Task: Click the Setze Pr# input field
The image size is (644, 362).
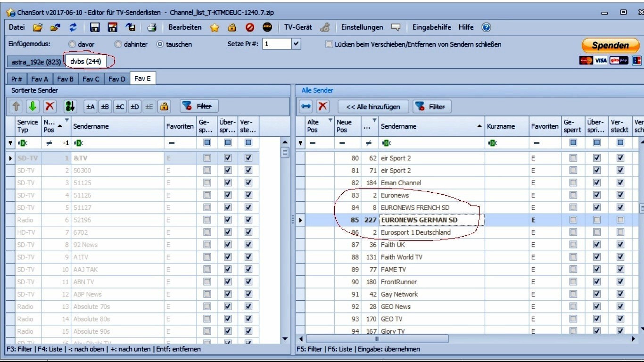Action: click(277, 44)
